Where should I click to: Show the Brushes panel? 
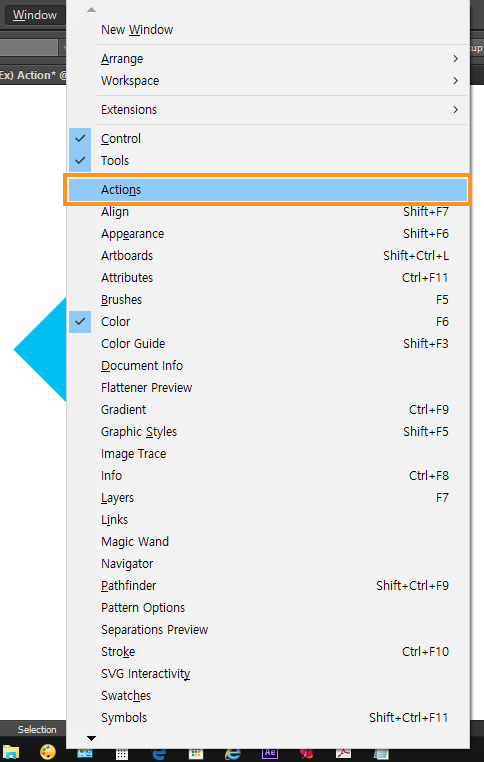[268, 300]
